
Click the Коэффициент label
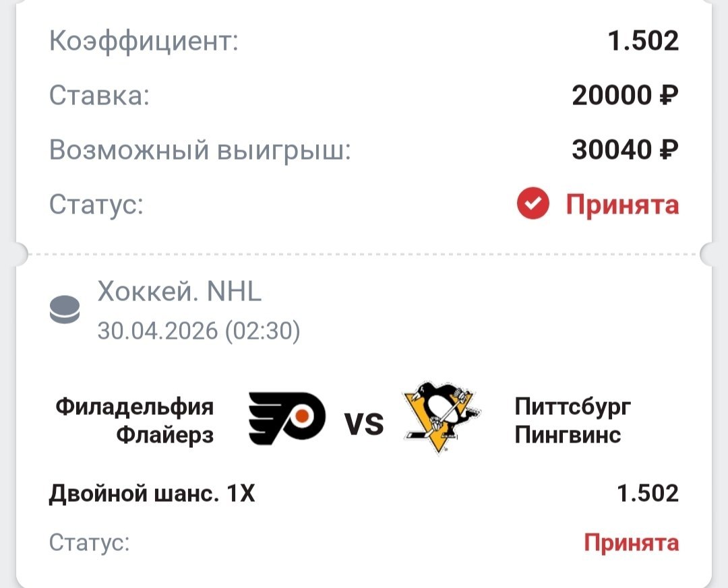pyautogui.click(x=144, y=42)
